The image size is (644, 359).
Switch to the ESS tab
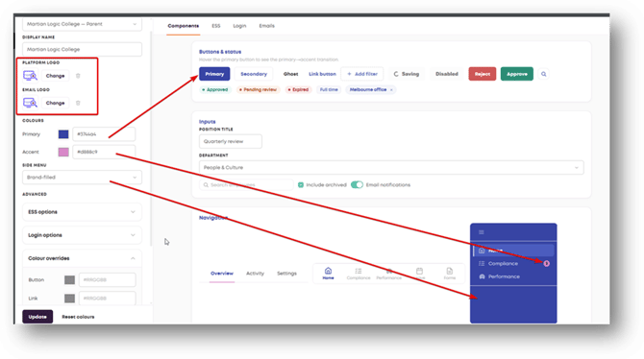216,26
